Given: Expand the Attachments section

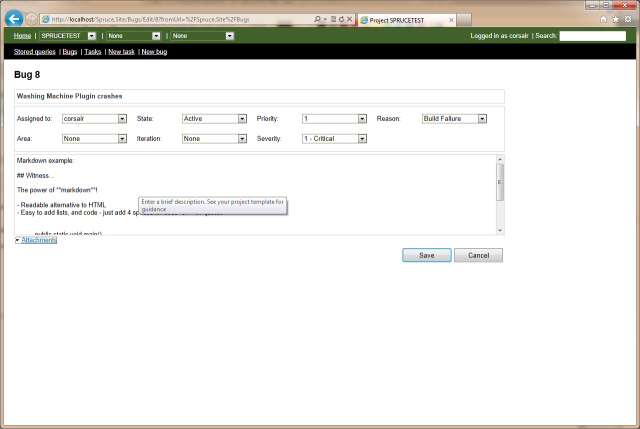Looking at the screenshot, I should click(x=36, y=240).
